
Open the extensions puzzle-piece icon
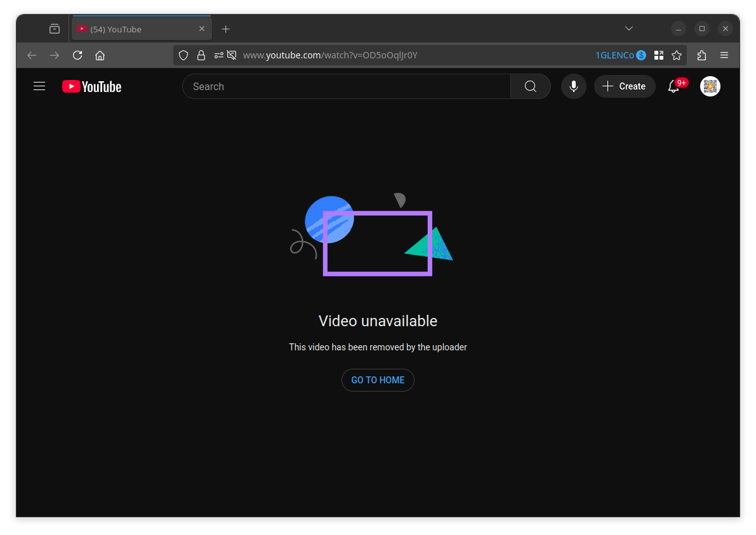701,55
